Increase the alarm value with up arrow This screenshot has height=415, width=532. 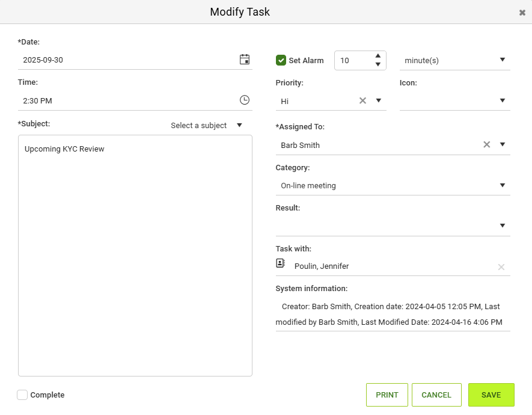(x=378, y=56)
